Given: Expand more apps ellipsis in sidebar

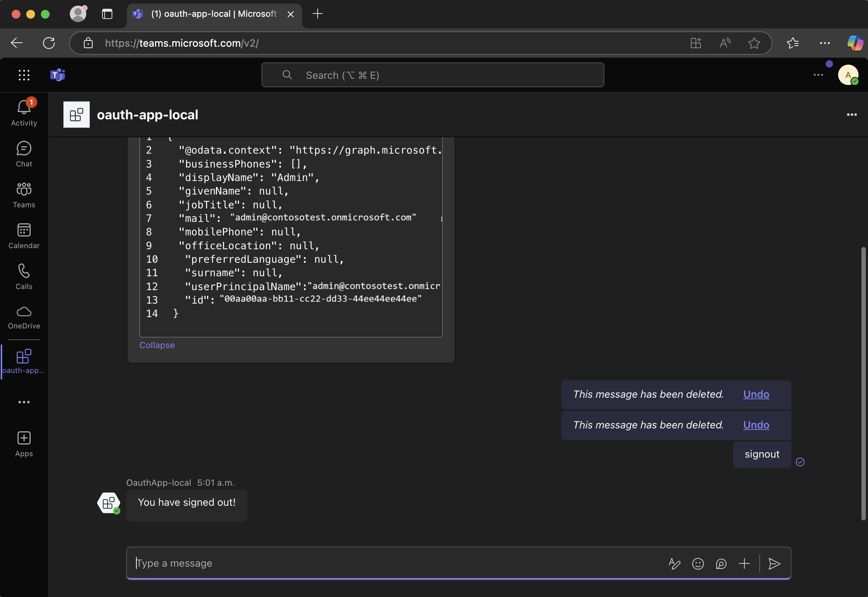Looking at the screenshot, I should click(24, 402).
